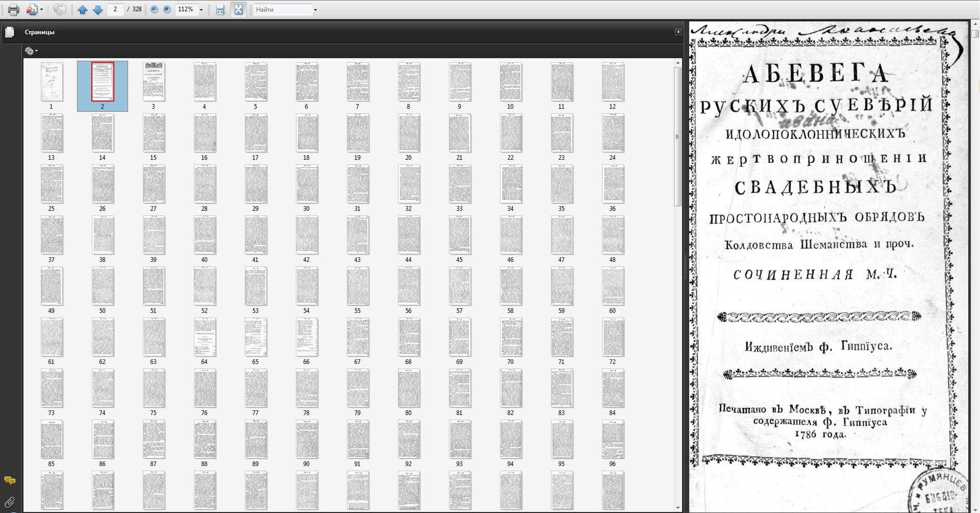Click the Найти search field
This screenshot has width=980, height=513.
[283, 9]
